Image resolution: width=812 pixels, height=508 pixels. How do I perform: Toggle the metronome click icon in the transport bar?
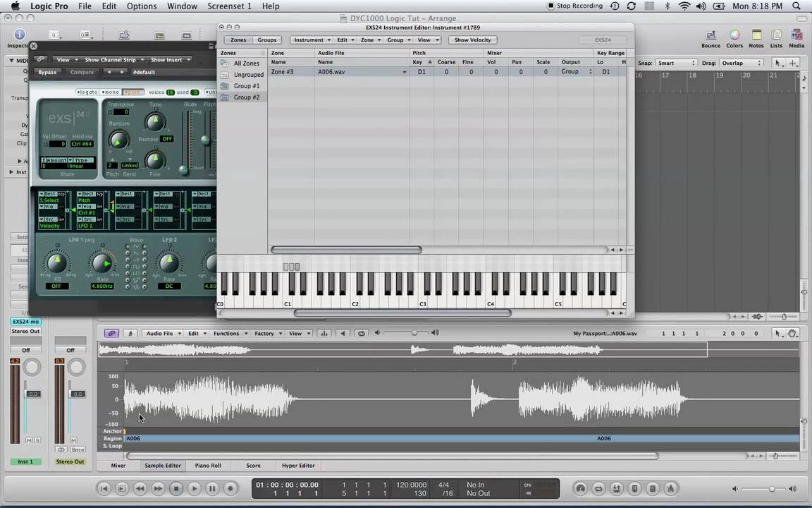(x=670, y=488)
